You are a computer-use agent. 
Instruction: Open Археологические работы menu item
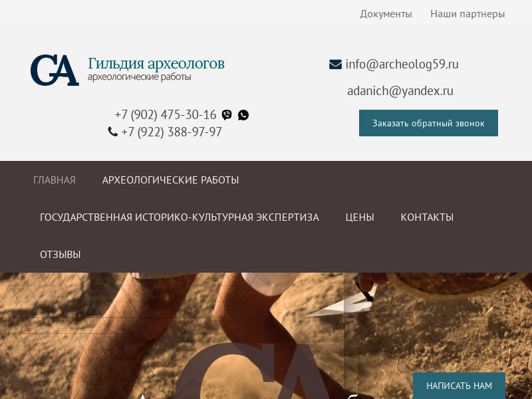tap(171, 180)
